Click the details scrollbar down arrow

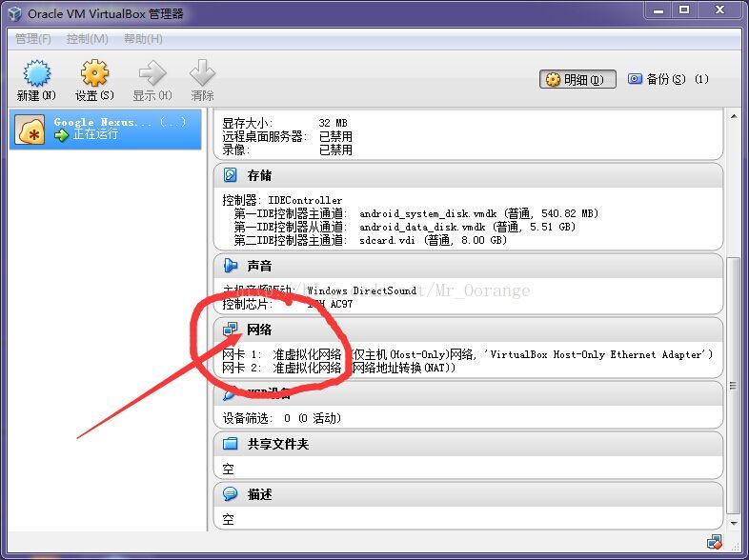734,524
